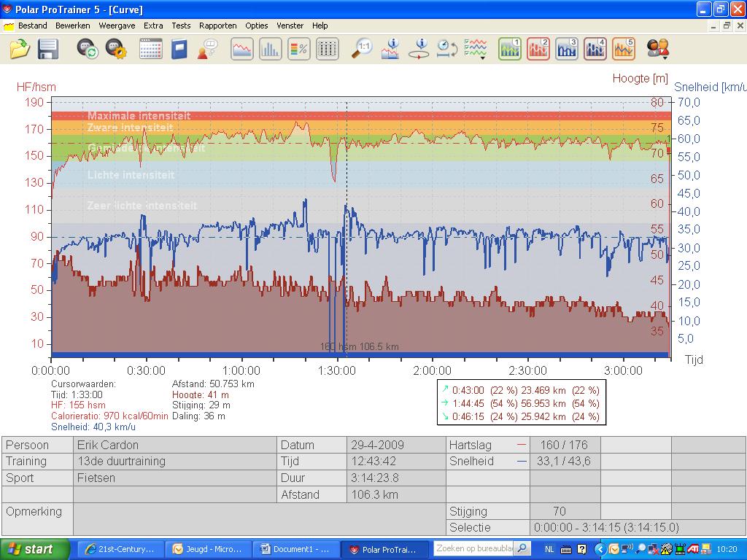Open the Bestand menu

32,26
